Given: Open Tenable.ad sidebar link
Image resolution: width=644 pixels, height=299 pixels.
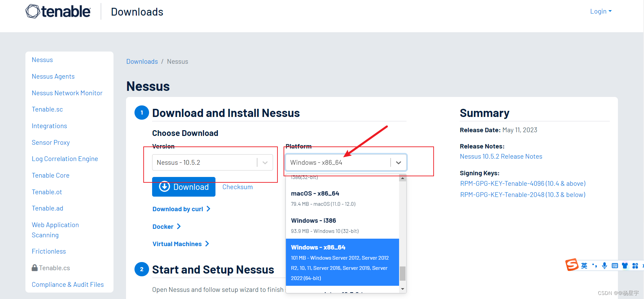Looking at the screenshot, I should click(47, 208).
